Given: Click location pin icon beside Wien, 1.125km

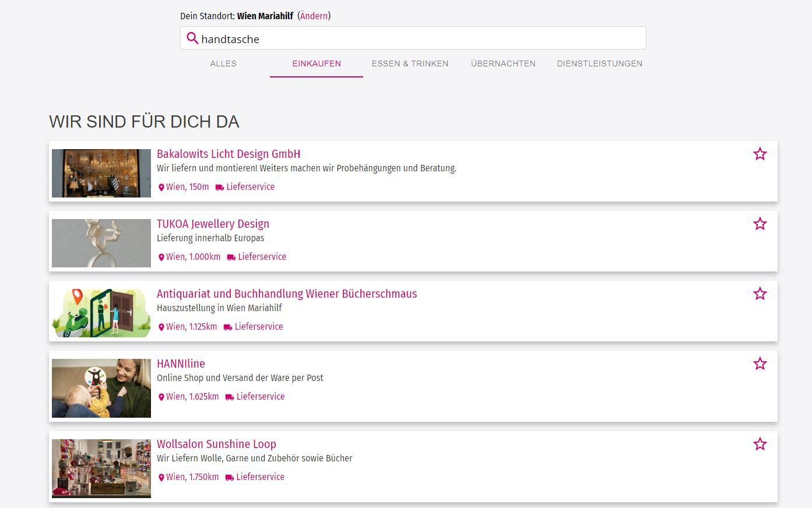Looking at the screenshot, I should tap(161, 327).
